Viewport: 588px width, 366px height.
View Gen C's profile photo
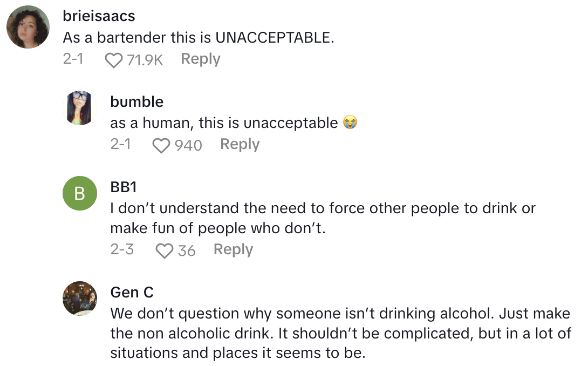point(80,298)
